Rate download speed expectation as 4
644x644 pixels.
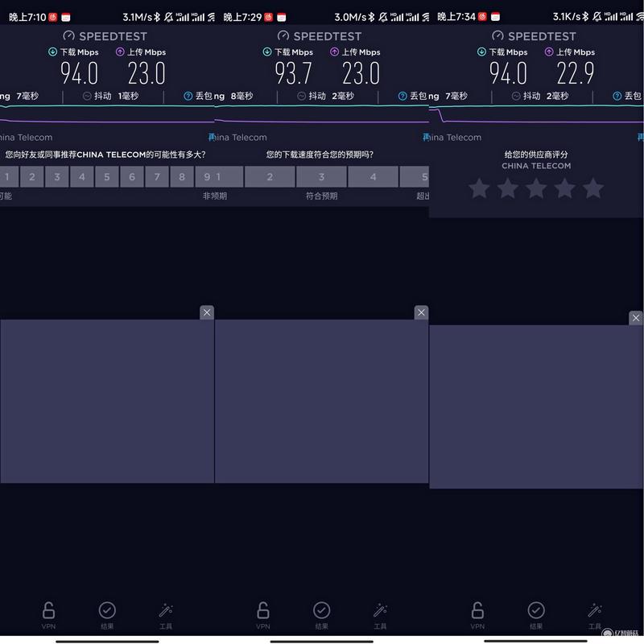[373, 176]
